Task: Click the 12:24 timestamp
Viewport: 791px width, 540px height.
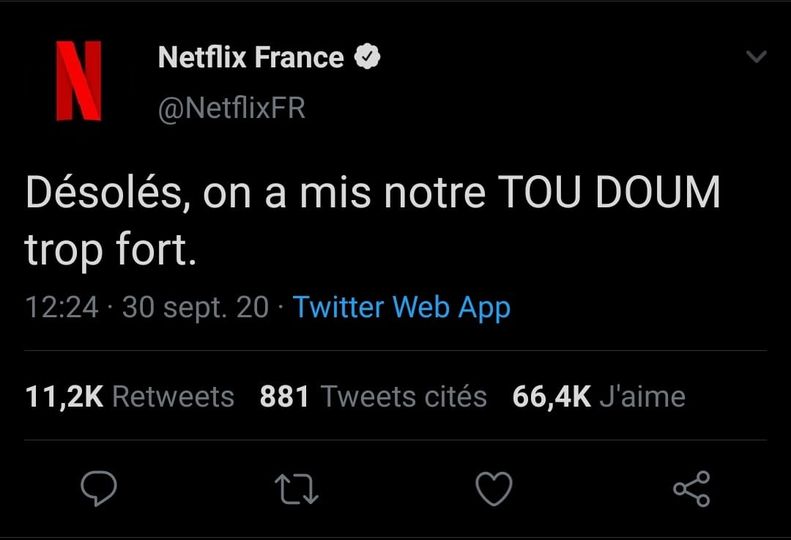Action: 62,308
